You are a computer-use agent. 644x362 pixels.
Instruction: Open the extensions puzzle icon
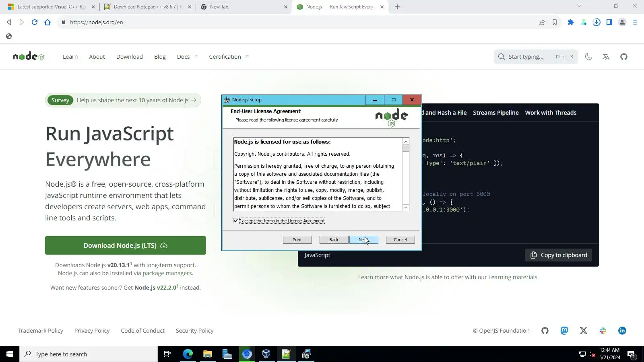coord(571,22)
